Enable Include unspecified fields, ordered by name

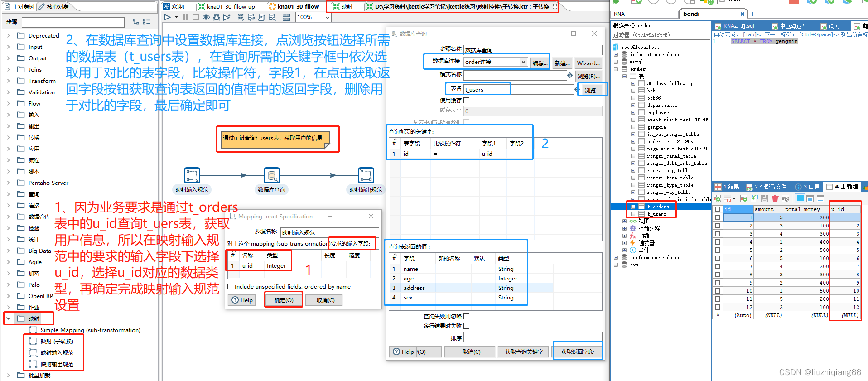pos(231,286)
